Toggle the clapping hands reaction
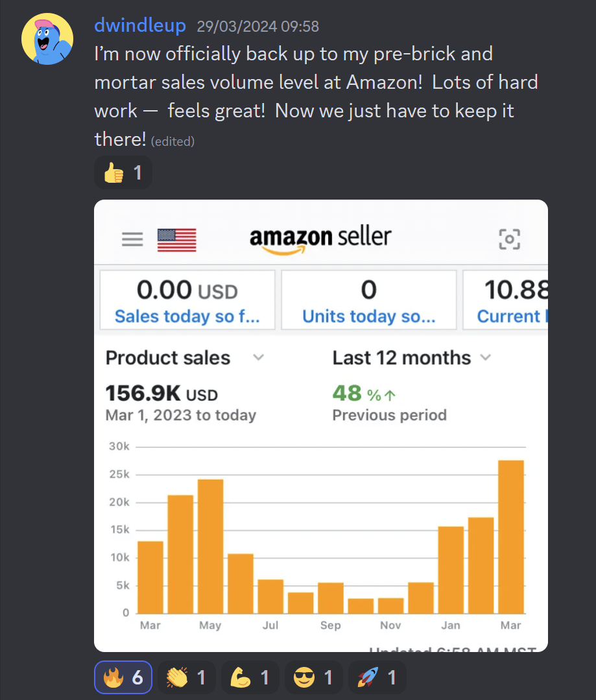Viewport: 596px width, 700px height. pos(185,677)
